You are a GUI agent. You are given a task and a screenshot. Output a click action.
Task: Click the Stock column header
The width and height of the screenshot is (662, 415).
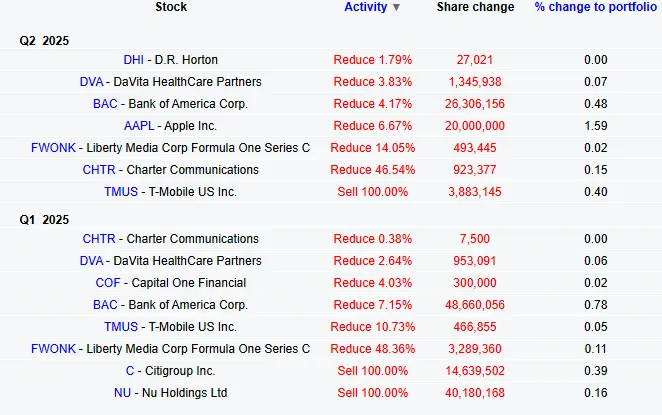(171, 7)
